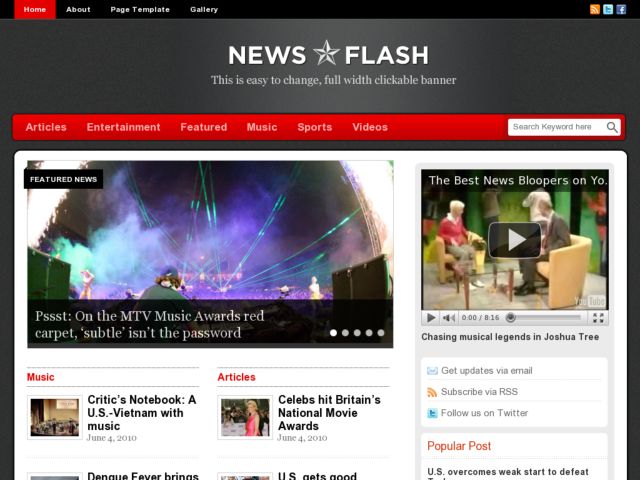
Task: Open Celebs hit Britain's National Movie Awards
Action: pyautogui.click(x=329, y=413)
